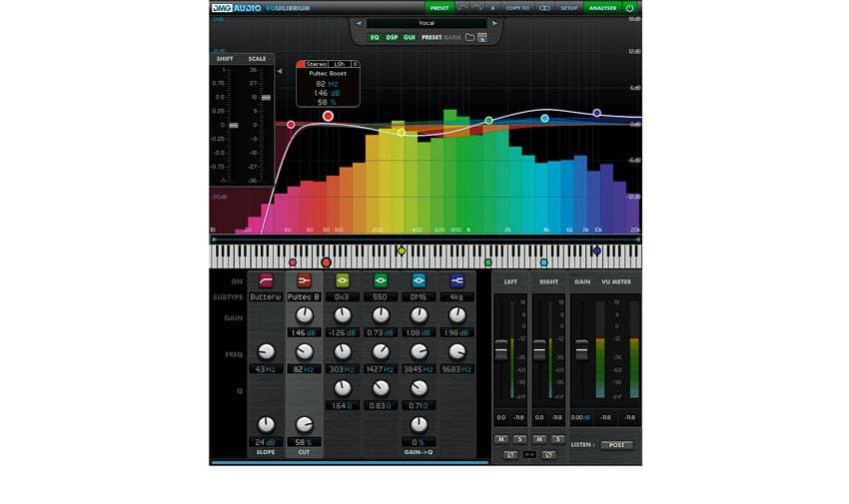Click the undo arrow icon
849x504 pixels.
462,8
